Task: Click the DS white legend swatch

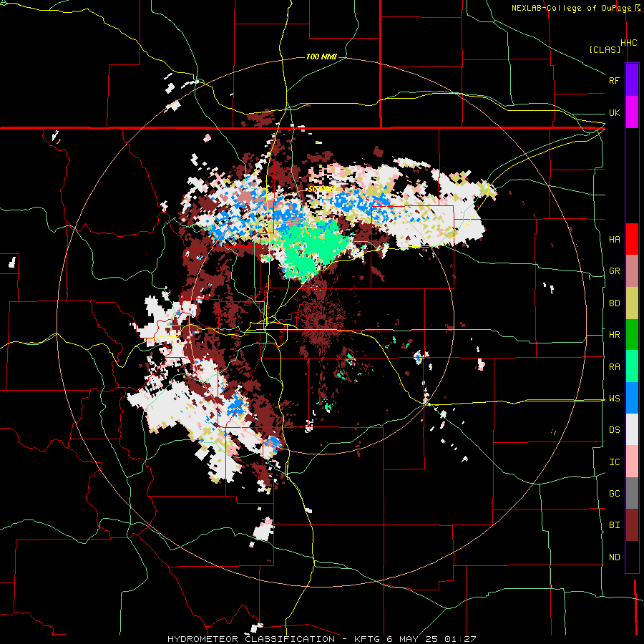Action: click(x=632, y=429)
